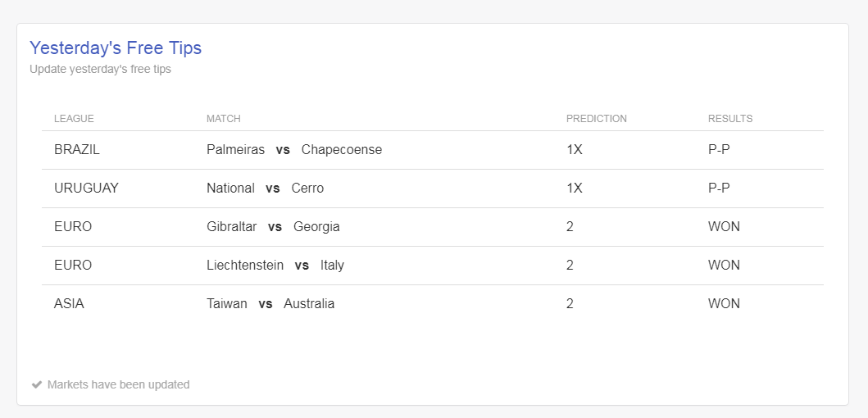Click the National vs Cerro match

pyautogui.click(x=265, y=189)
